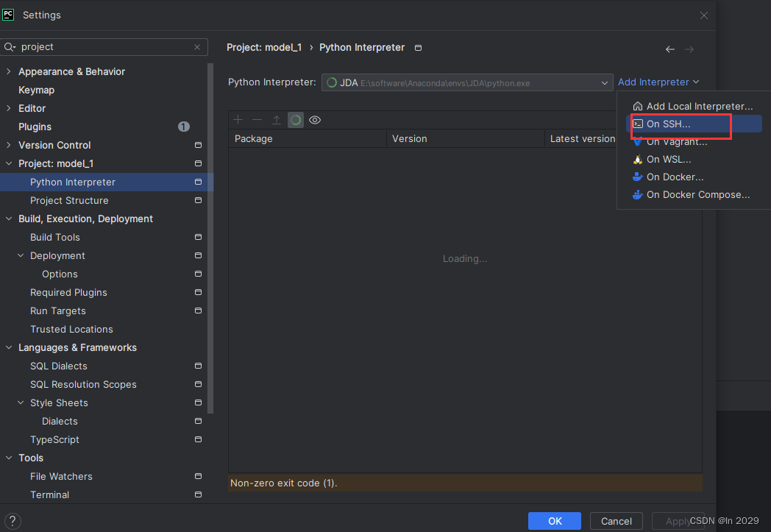Viewport: 771px width, 532px height.
Task: Open the Keymap settings page
Action: [x=36, y=90]
